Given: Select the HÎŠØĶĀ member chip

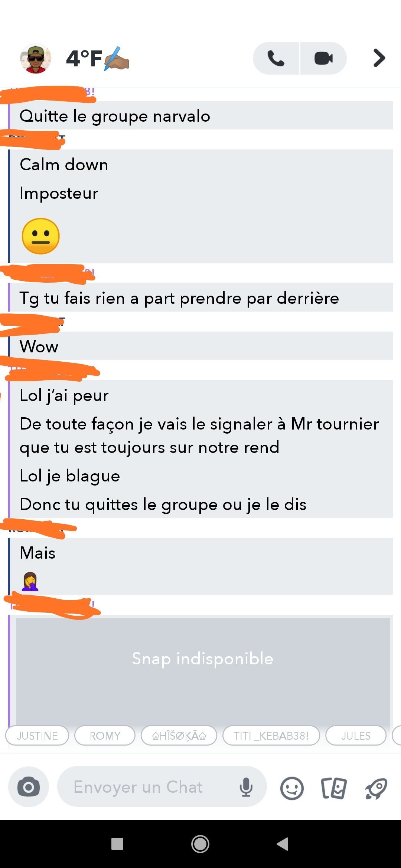Looking at the screenshot, I should (x=179, y=736).
